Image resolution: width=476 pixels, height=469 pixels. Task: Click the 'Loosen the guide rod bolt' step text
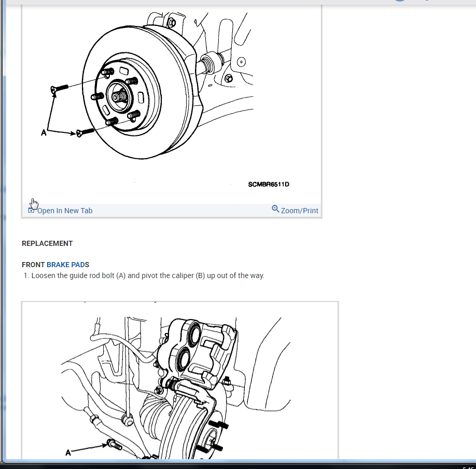pyautogui.click(x=148, y=275)
